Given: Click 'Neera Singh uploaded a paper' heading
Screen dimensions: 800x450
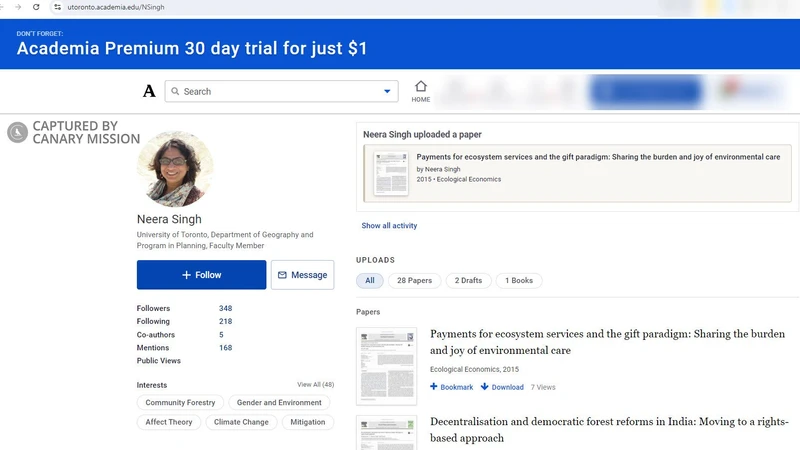Looking at the screenshot, I should click(x=422, y=135).
